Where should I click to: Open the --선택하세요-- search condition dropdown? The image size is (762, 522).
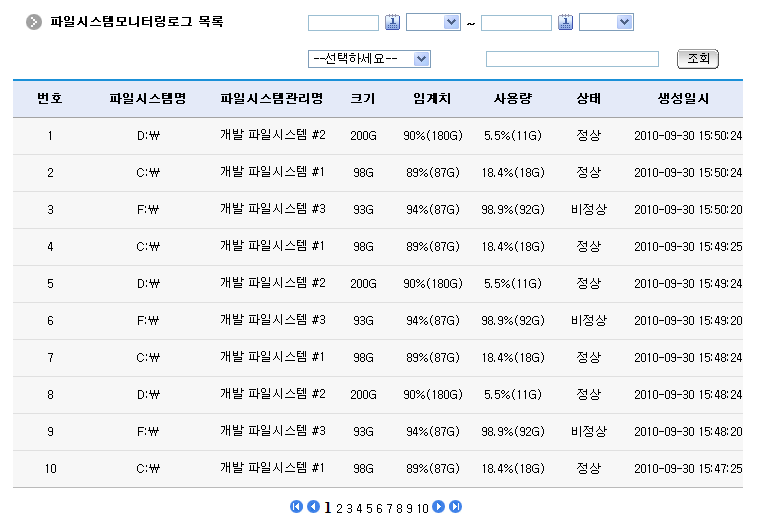pyautogui.click(x=370, y=59)
